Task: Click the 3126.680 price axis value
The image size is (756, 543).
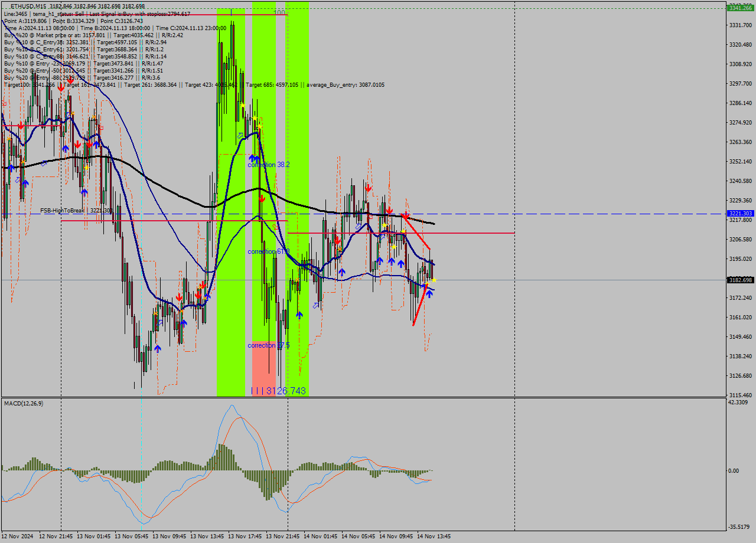Action: point(741,375)
